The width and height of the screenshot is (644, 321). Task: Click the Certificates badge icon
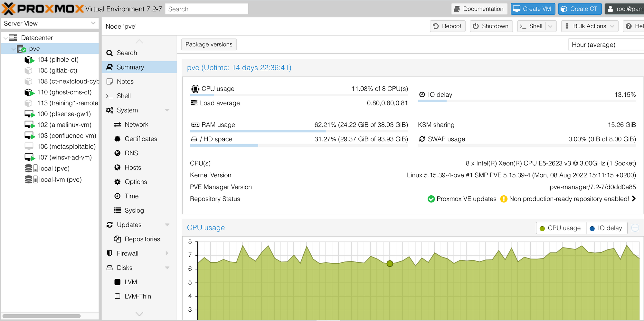[x=118, y=139]
